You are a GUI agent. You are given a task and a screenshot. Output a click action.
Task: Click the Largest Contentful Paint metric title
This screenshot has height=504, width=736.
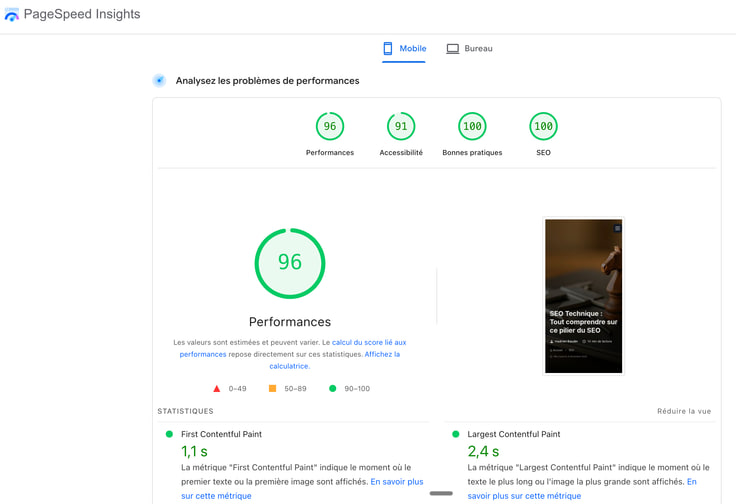(514, 434)
